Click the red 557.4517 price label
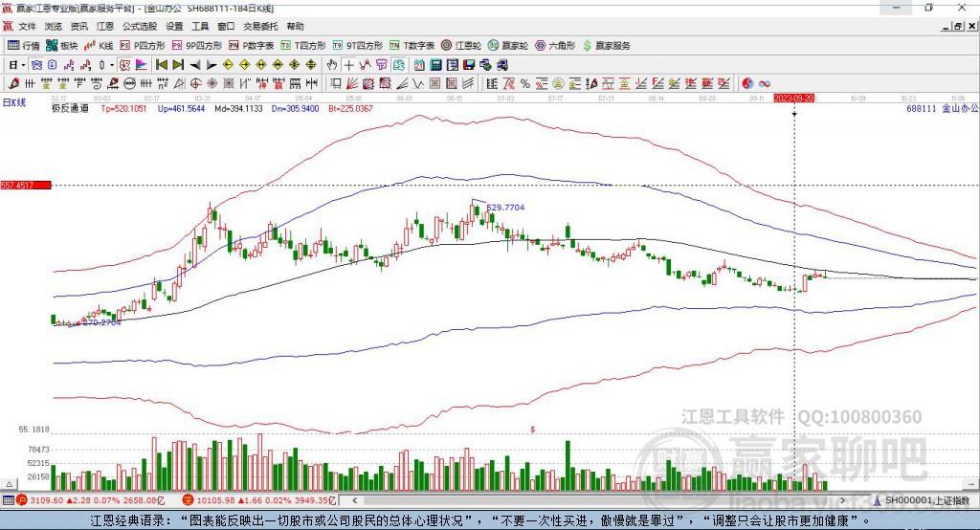980x530 pixels. [x=26, y=185]
